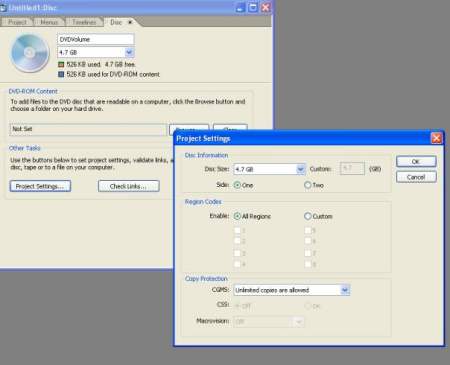Click the Not Set DVD-ROM path field
Image resolution: width=450 pixels, height=365 pixels.
88,129
